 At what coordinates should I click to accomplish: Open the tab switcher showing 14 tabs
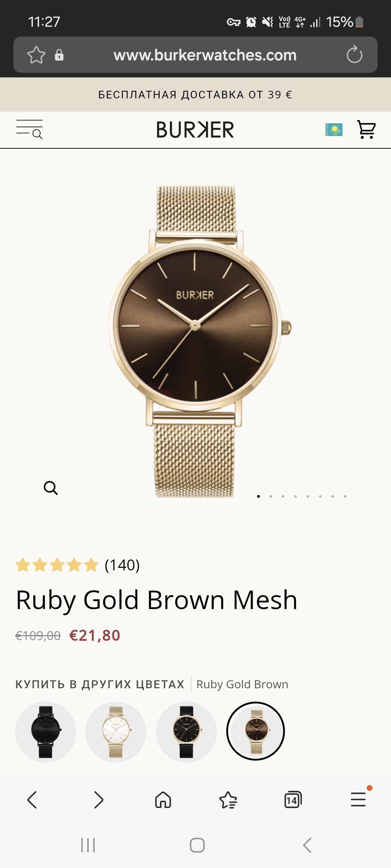pos(293,799)
